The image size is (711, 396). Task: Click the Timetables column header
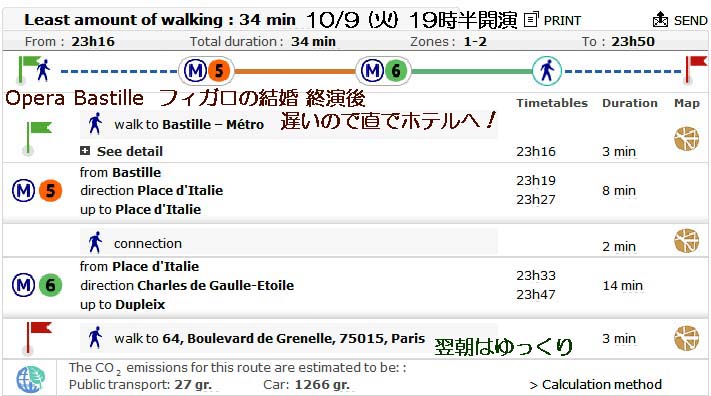pyautogui.click(x=552, y=103)
